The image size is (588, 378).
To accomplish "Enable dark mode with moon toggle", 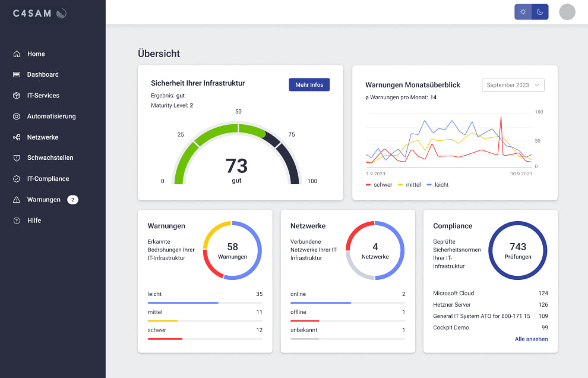I will click(x=540, y=12).
